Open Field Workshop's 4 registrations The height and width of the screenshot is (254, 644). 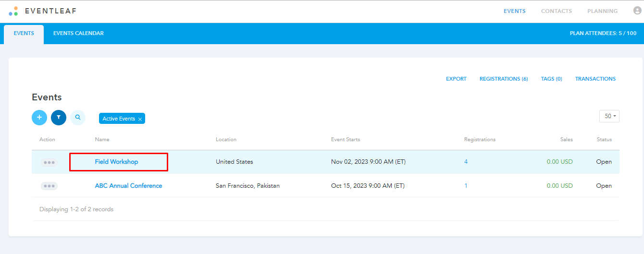[x=466, y=162]
